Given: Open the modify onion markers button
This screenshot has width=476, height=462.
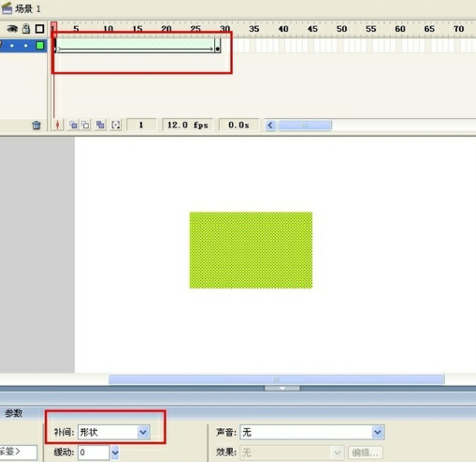Looking at the screenshot, I should tap(116, 125).
